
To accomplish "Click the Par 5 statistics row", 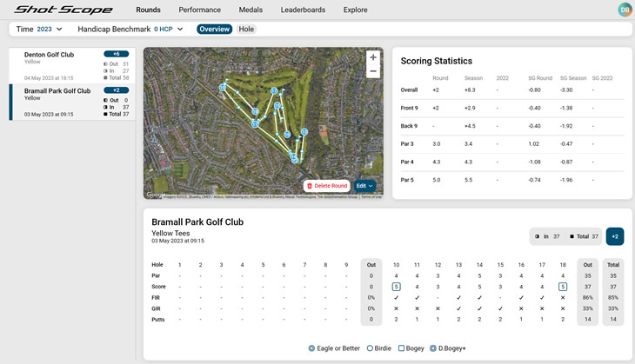I will (x=511, y=180).
